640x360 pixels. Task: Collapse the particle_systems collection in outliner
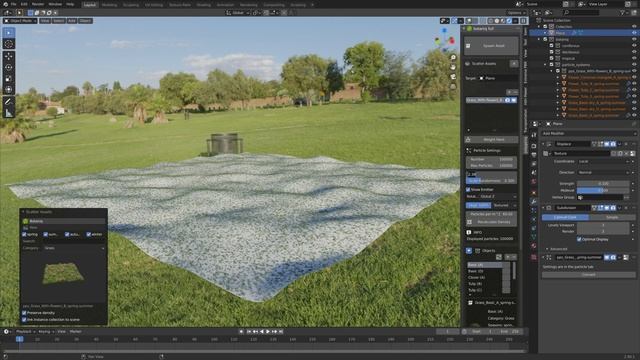545,64
